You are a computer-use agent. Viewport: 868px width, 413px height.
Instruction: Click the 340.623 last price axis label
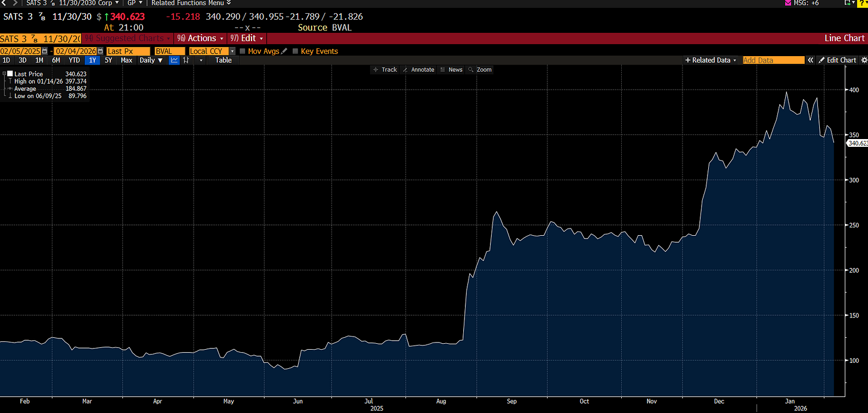coord(857,143)
